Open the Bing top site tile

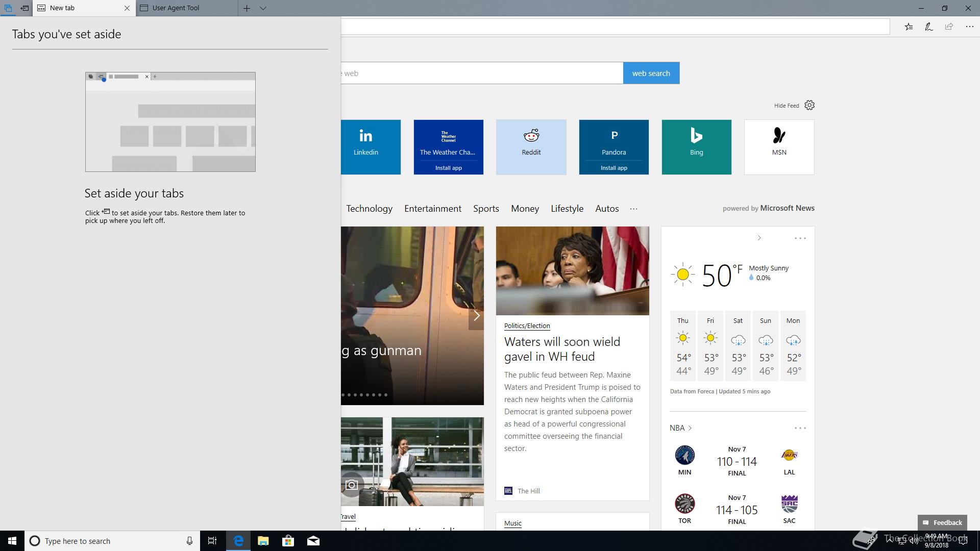(x=696, y=147)
